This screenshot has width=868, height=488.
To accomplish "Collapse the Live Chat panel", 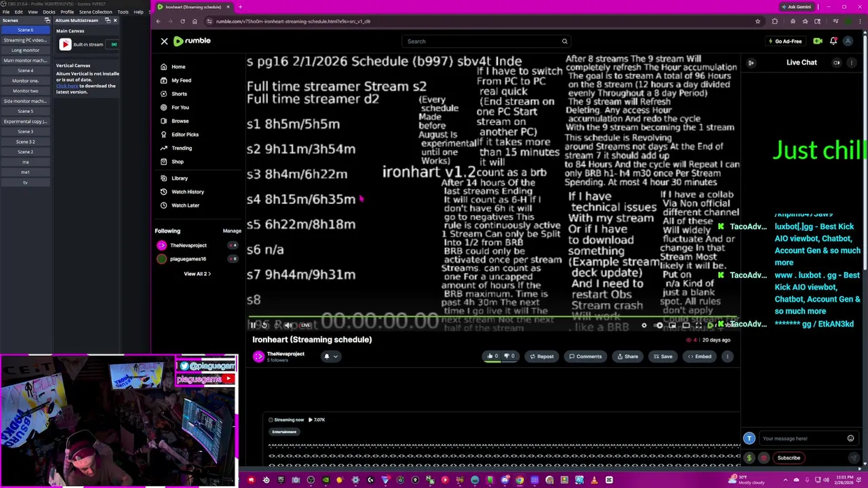I will (751, 62).
